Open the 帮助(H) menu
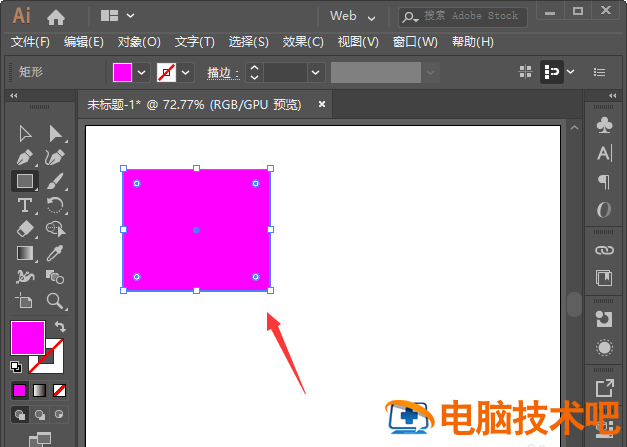 tap(472, 42)
